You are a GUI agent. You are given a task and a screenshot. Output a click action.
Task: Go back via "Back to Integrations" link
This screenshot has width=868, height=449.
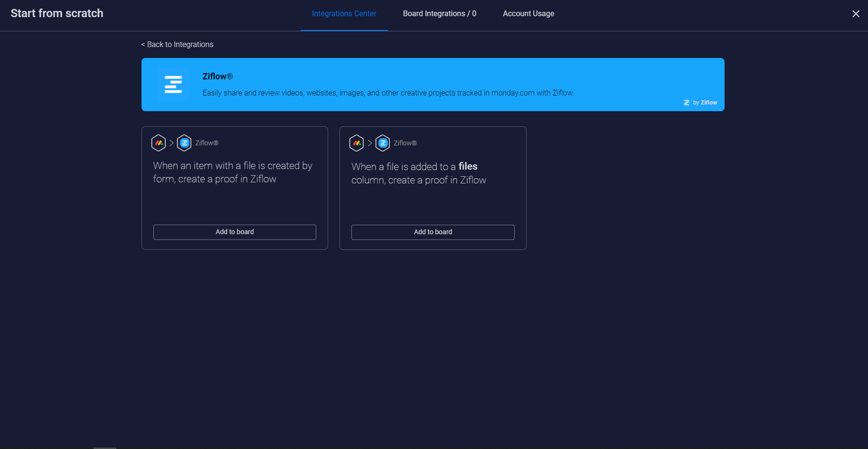point(177,45)
